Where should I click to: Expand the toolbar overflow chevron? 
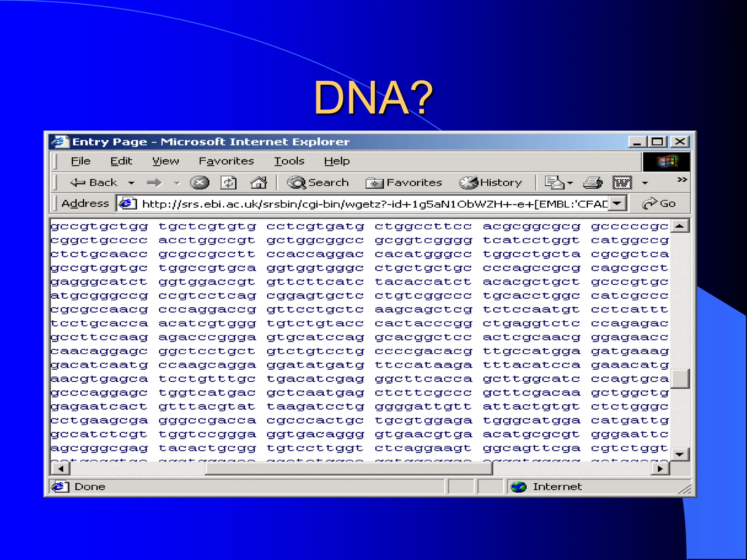pyautogui.click(x=682, y=179)
